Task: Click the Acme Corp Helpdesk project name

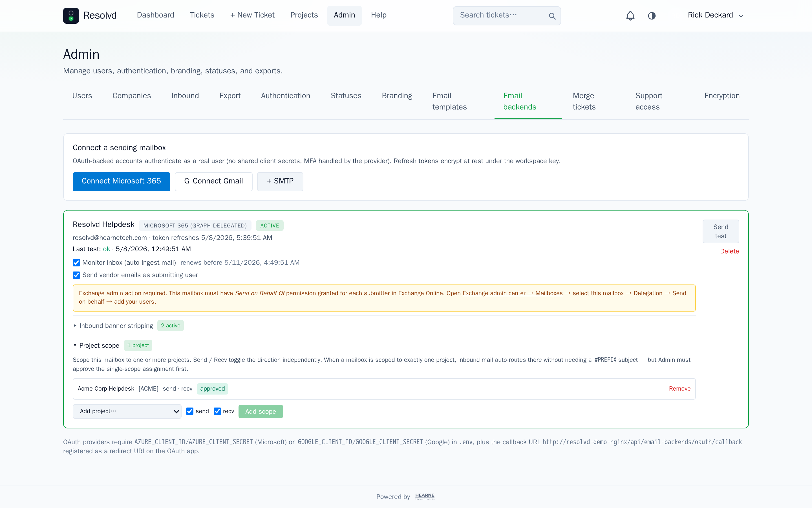Action: (106, 389)
